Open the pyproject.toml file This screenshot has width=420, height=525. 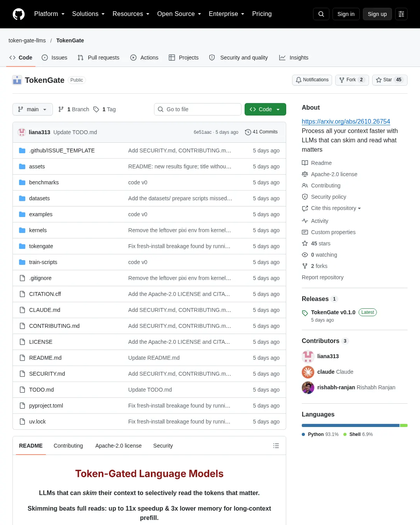click(46, 406)
